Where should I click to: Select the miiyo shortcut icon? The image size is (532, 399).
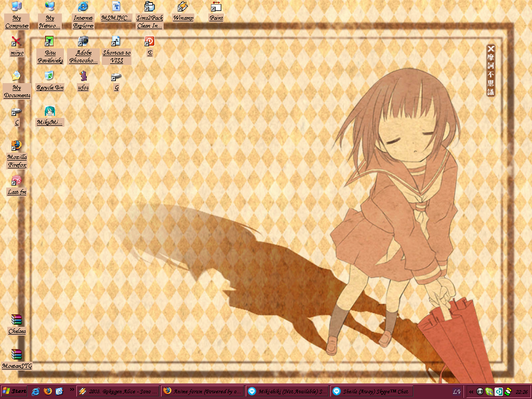click(x=17, y=46)
